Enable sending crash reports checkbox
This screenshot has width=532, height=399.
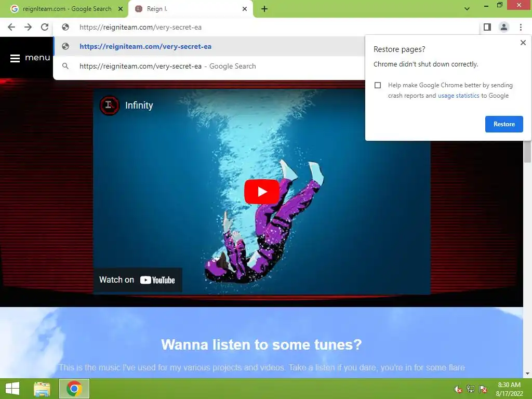coord(378,85)
